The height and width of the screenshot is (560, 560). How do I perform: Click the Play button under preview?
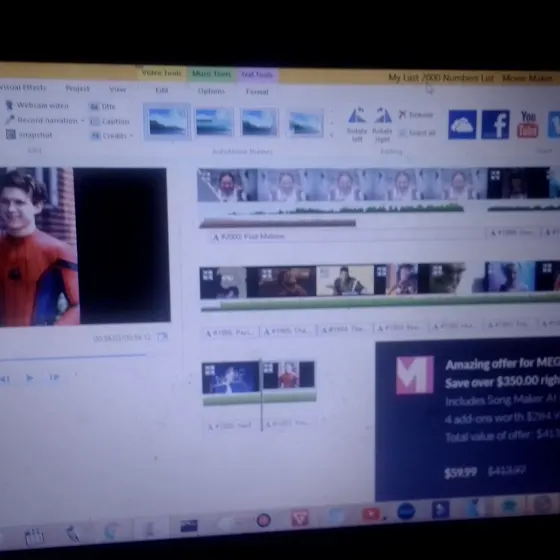coord(30,378)
